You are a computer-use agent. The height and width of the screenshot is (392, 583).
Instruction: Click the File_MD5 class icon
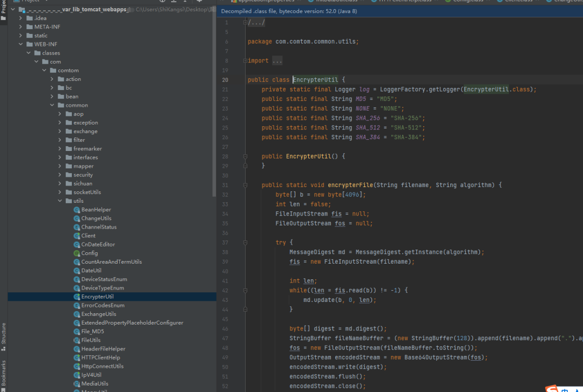click(x=77, y=332)
